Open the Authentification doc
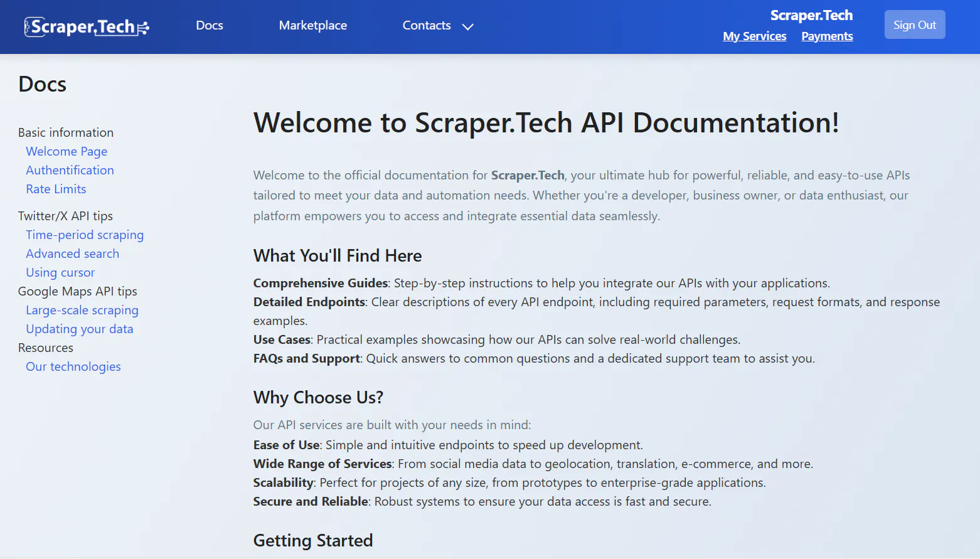This screenshot has height=559, width=980. click(70, 170)
